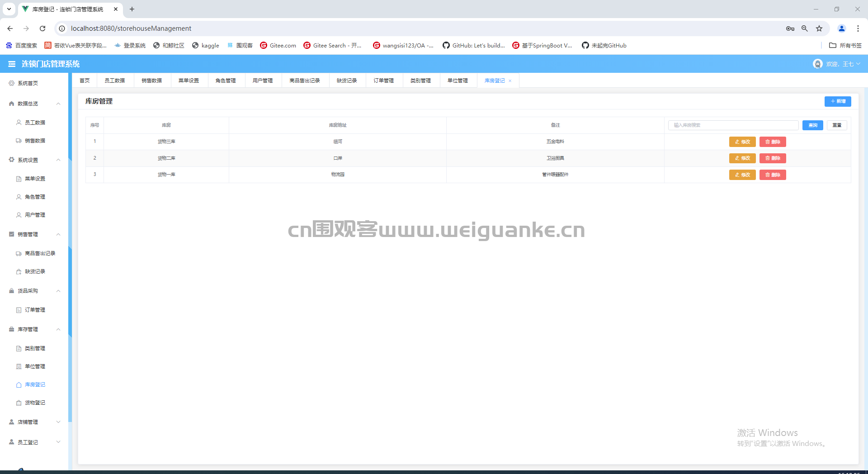Focus the 输入库房搜索 search field

[733, 125]
